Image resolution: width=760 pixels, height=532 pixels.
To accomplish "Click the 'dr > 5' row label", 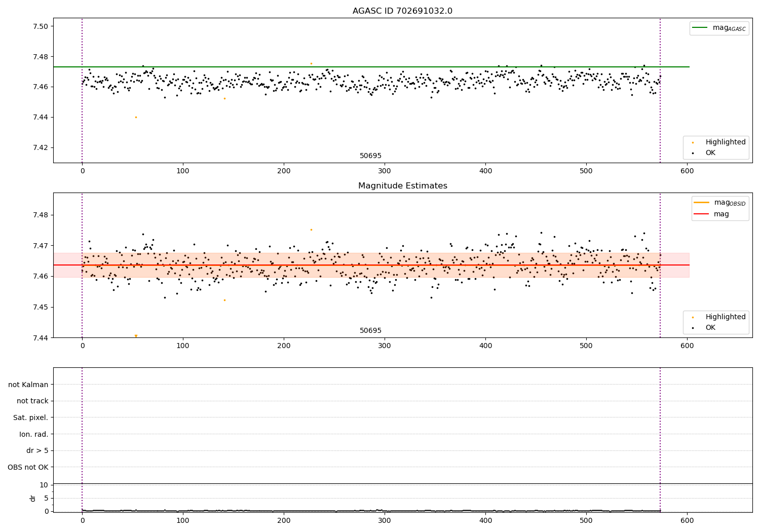I will tap(37, 450).
